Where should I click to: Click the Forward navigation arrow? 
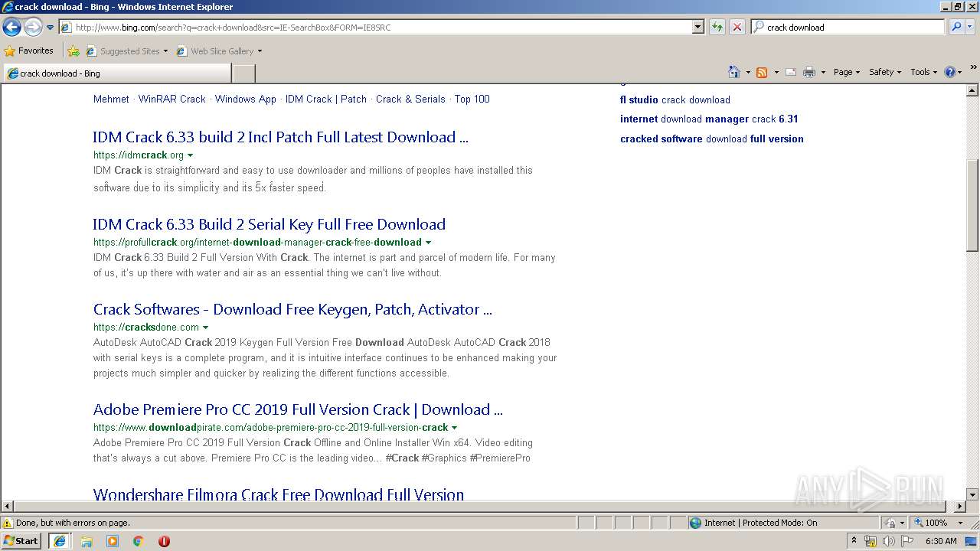point(33,28)
